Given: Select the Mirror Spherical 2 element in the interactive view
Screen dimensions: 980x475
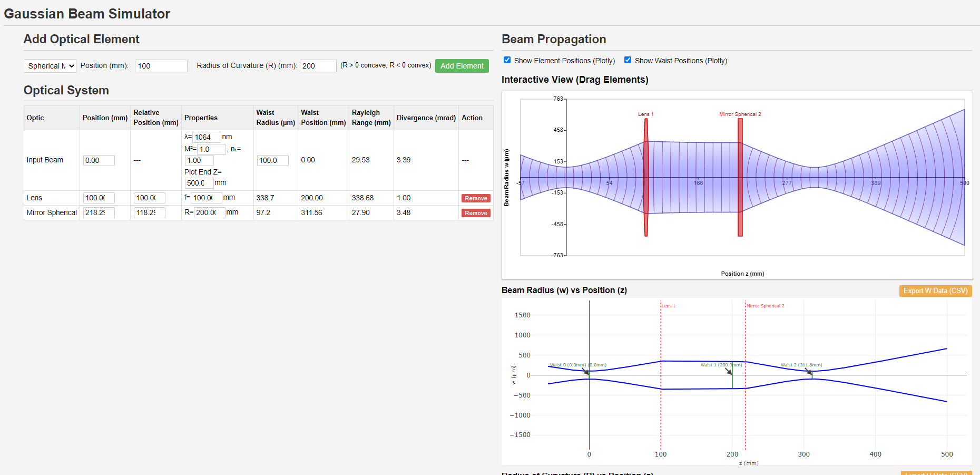Looking at the screenshot, I should pyautogui.click(x=740, y=177).
